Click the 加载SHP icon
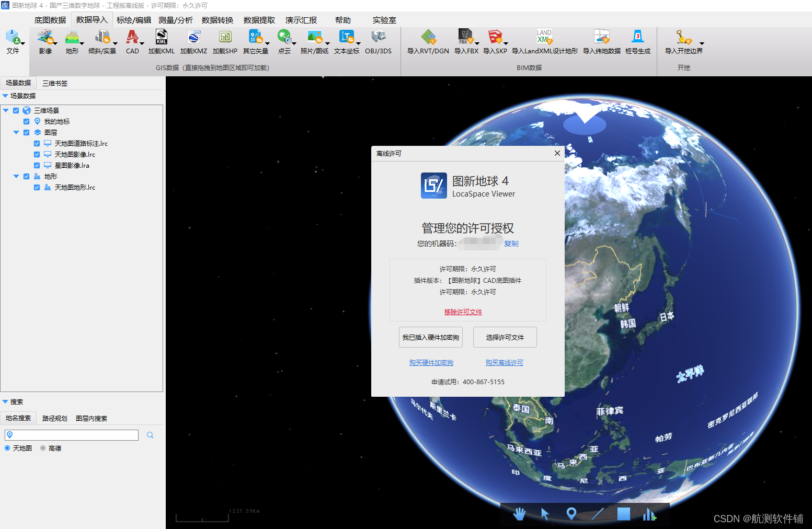 click(x=225, y=37)
